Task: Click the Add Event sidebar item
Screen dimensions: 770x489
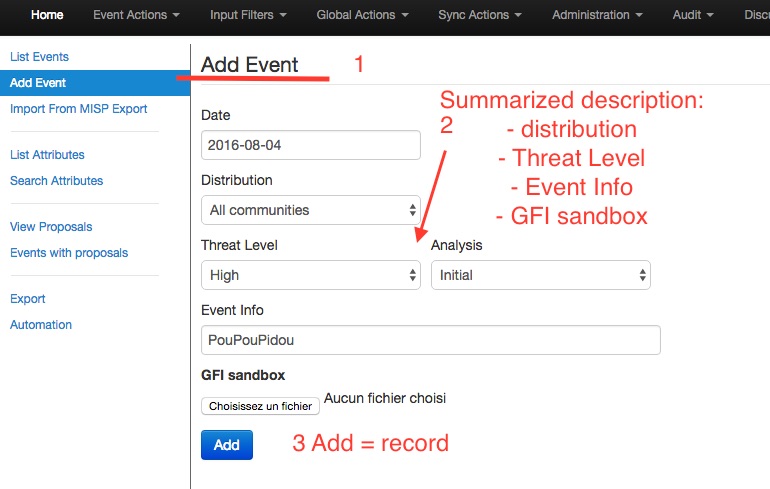Action: pyautogui.click(x=38, y=83)
